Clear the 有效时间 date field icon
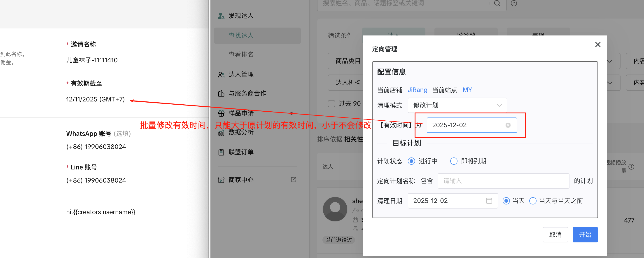The height and width of the screenshot is (258, 644). [x=508, y=125]
